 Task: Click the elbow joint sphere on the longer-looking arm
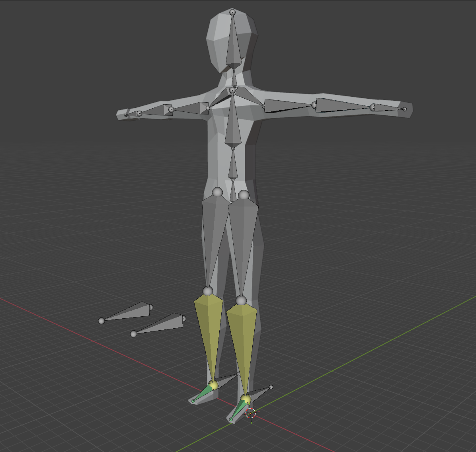tap(314, 105)
